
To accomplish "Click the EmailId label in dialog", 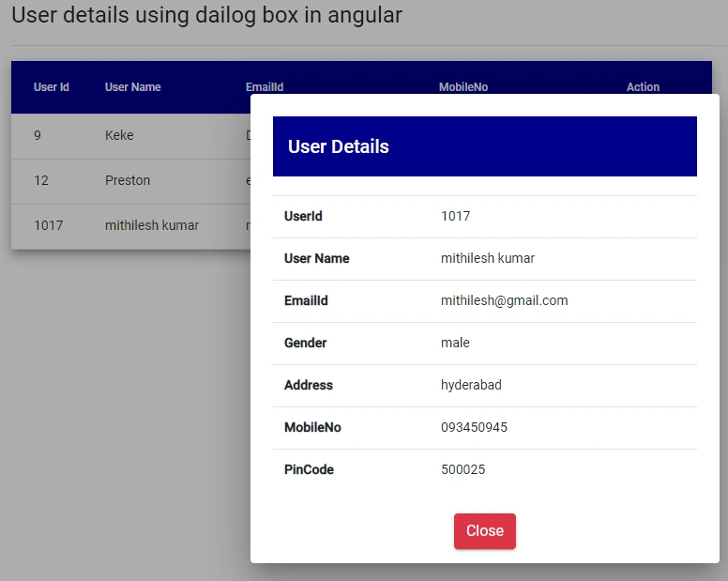I will (306, 300).
